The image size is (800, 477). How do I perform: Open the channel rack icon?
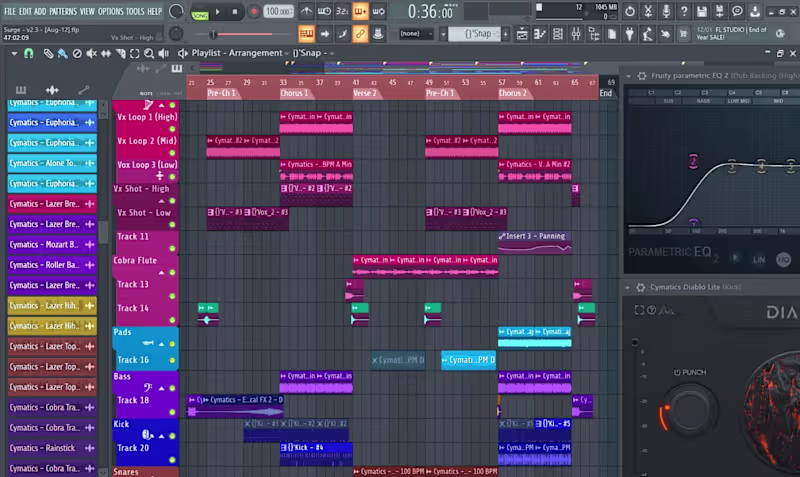tap(558, 34)
